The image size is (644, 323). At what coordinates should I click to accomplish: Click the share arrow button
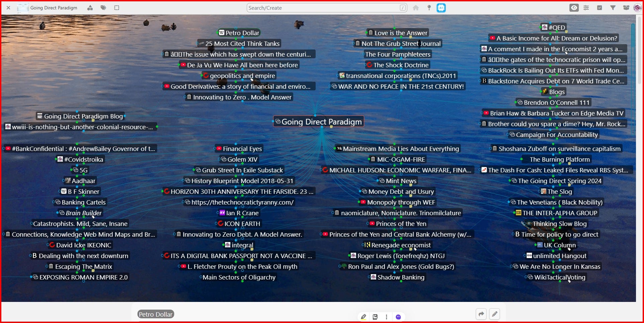click(x=481, y=314)
